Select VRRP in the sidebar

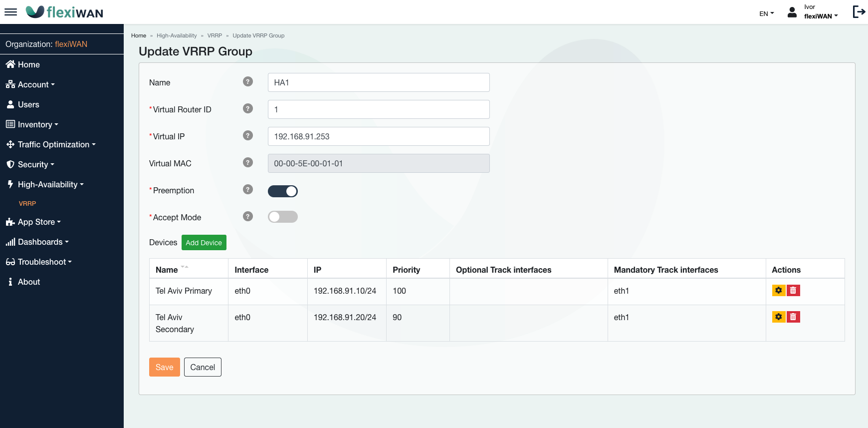coord(27,203)
